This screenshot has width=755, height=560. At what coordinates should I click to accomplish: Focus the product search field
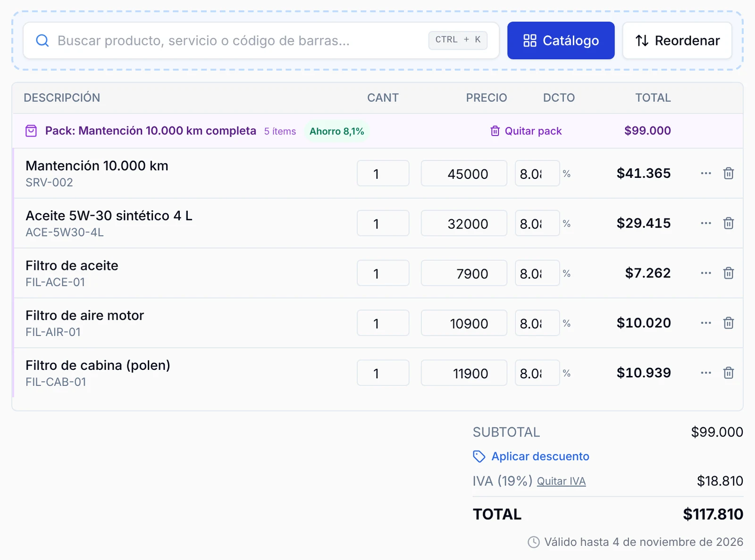(261, 41)
